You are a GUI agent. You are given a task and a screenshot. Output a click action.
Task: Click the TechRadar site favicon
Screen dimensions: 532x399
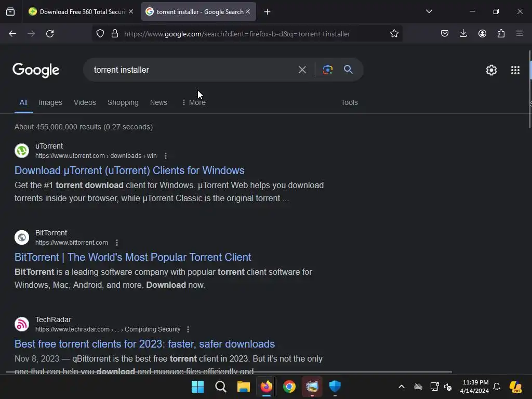pos(22,324)
